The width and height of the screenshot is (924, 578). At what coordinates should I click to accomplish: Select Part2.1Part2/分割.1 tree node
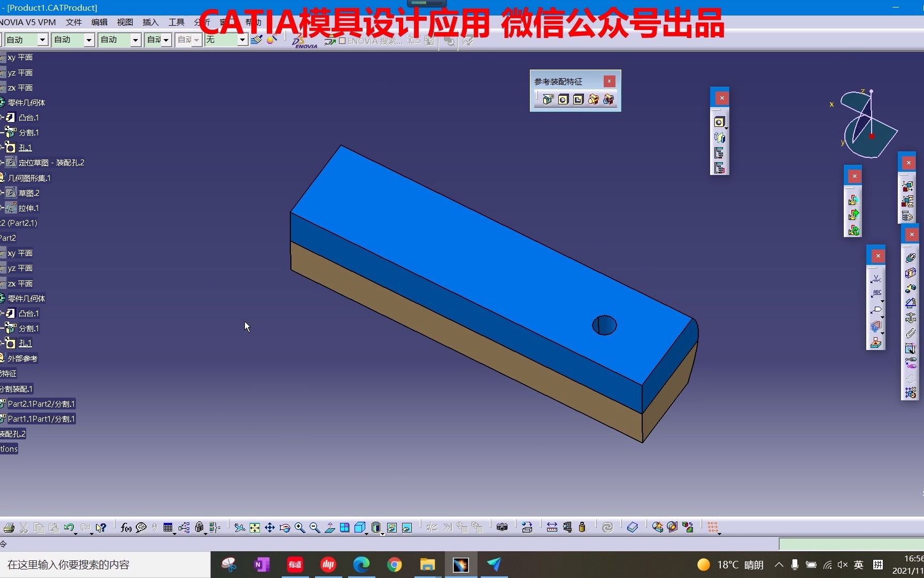coord(41,404)
